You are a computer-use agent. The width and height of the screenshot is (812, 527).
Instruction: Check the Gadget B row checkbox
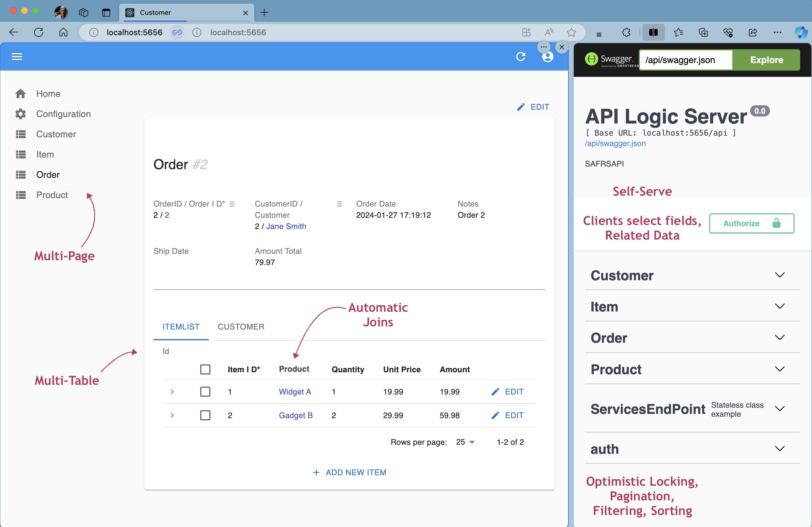pyautogui.click(x=205, y=415)
